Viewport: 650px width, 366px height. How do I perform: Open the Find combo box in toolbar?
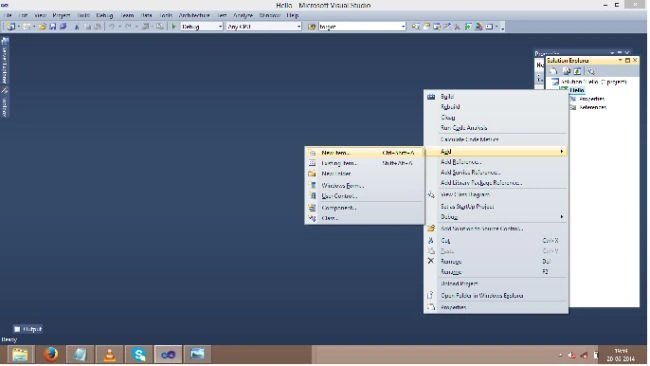tap(362, 27)
